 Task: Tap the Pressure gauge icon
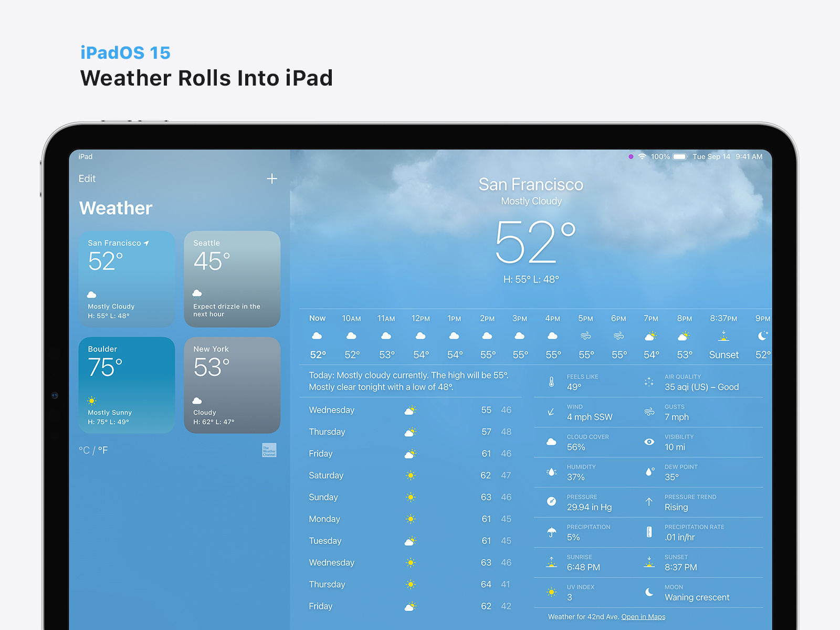(x=551, y=501)
